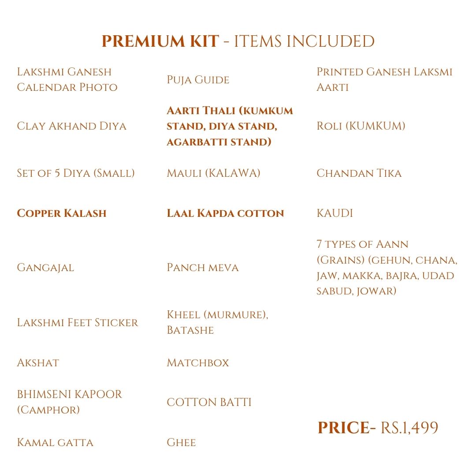Select Set of 5 Diya (Small)
476x476 pixels.
pos(75,173)
